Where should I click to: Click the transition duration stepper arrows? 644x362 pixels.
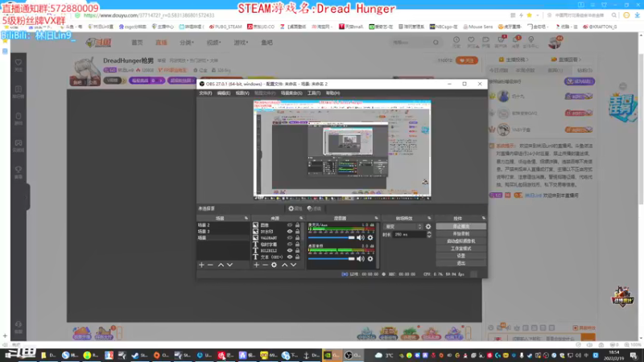tap(429, 235)
